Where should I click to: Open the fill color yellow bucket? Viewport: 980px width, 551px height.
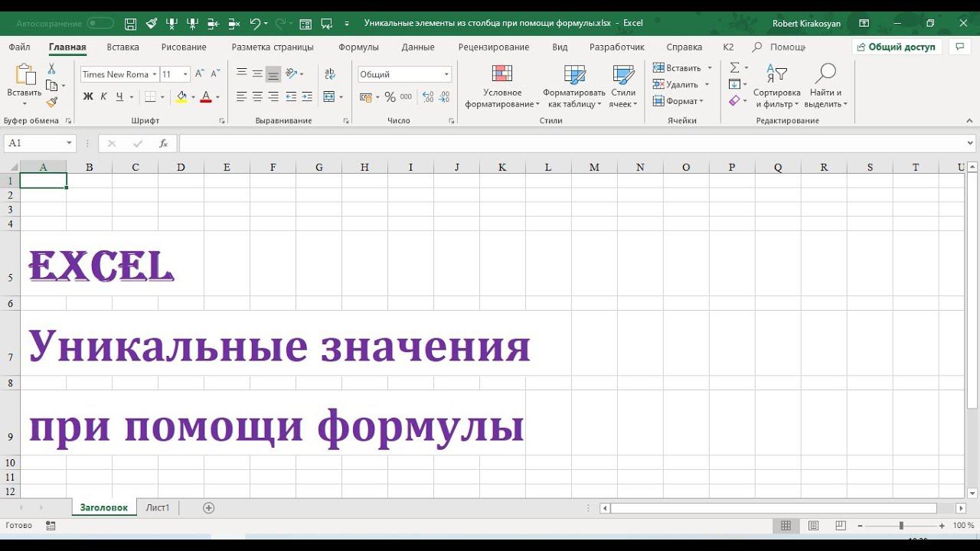coord(181,97)
